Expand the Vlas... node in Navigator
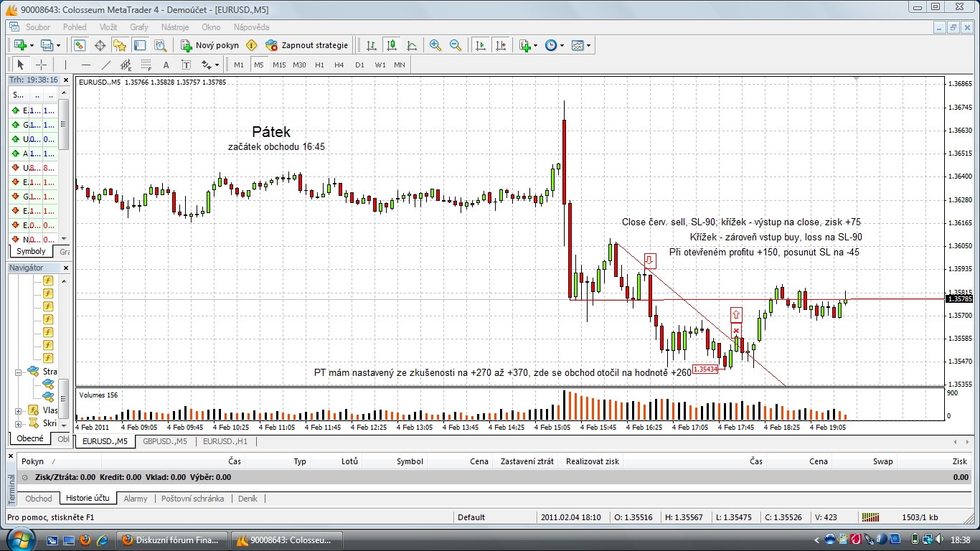 point(19,411)
